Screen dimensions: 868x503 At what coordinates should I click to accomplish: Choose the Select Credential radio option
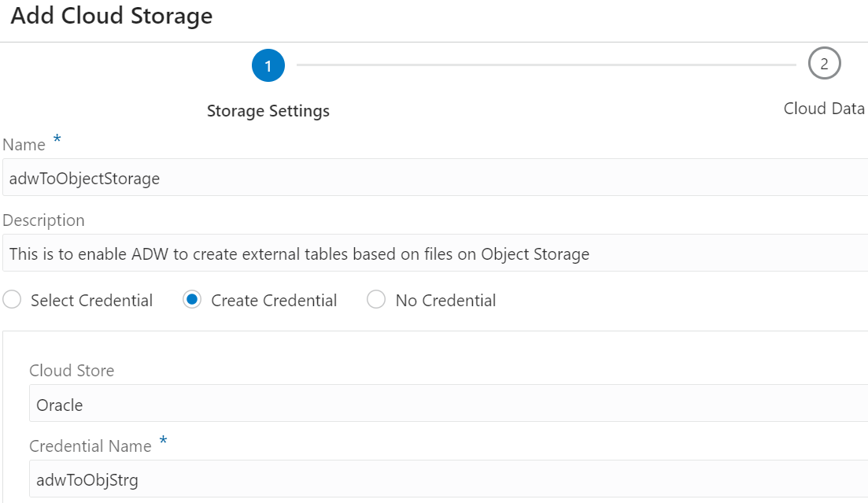point(13,300)
